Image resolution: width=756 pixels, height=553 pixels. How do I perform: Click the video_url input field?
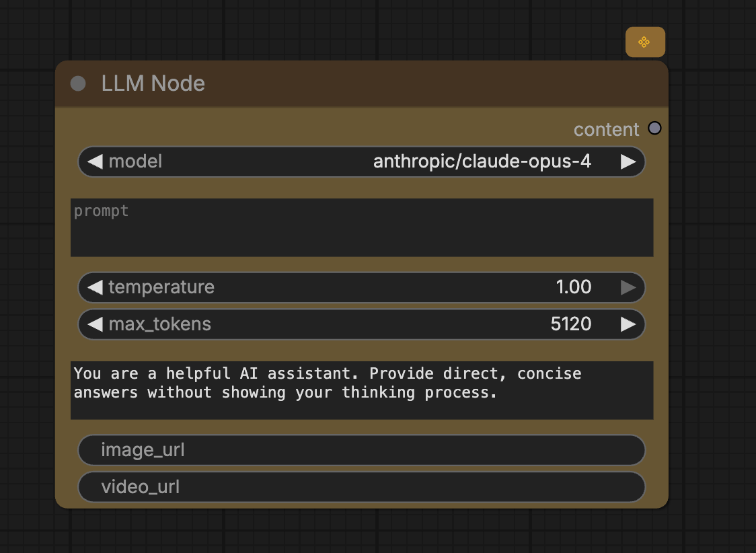coord(362,487)
